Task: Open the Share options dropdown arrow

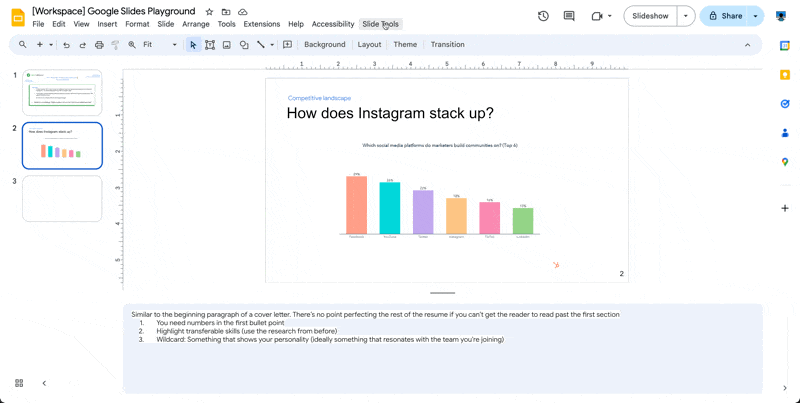Action: coord(755,16)
